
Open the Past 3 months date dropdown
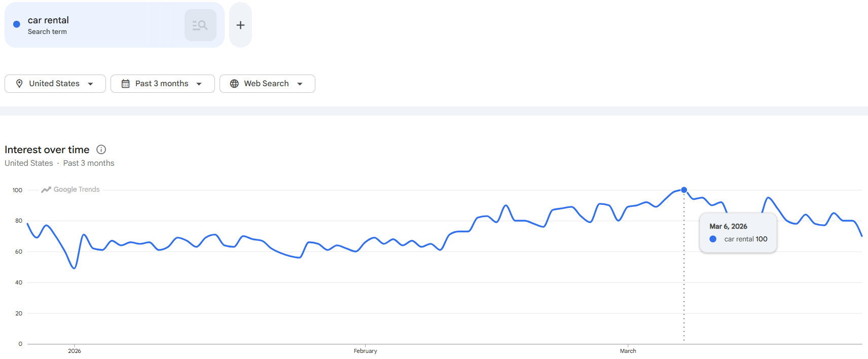[162, 84]
